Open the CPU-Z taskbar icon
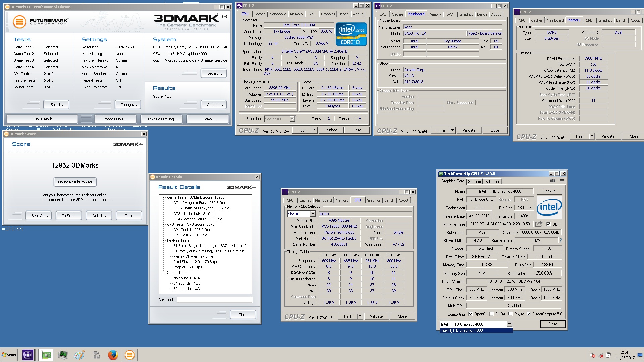644x362 pixels. coord(28,355)
